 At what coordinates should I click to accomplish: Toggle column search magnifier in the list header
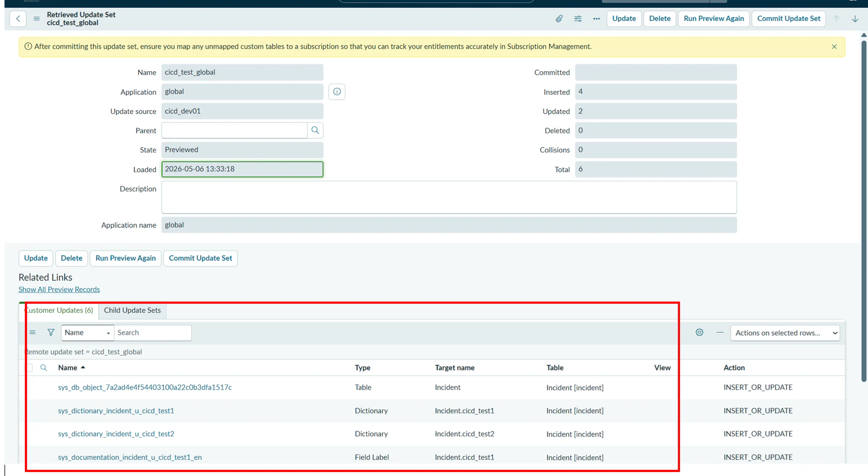[x=43, y=368]
